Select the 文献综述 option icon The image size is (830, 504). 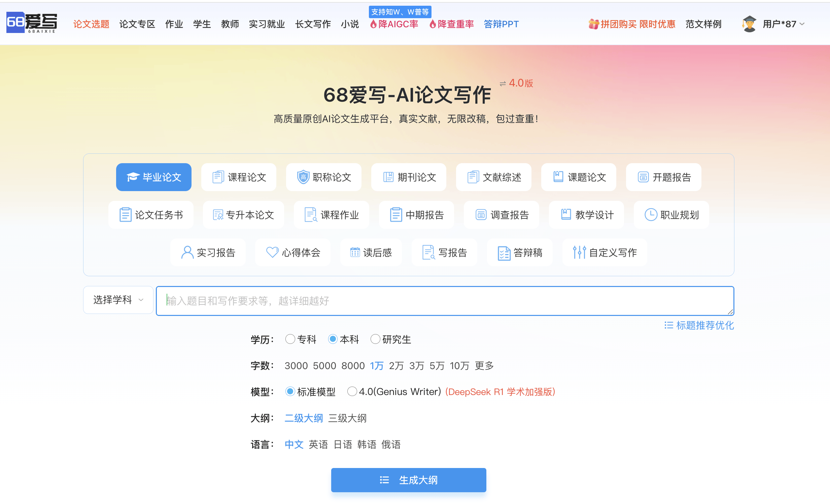(474, 176)
